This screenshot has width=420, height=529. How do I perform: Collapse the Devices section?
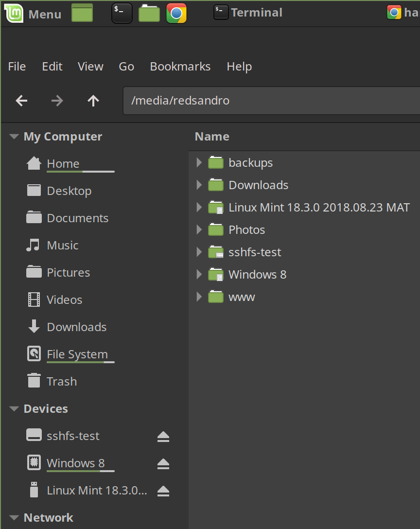point(14,408)
